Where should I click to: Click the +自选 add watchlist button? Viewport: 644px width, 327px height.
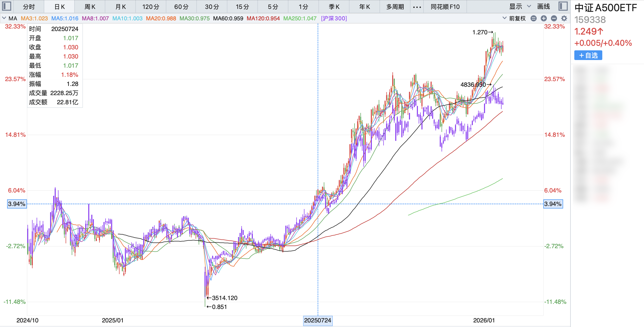point(588,55)
